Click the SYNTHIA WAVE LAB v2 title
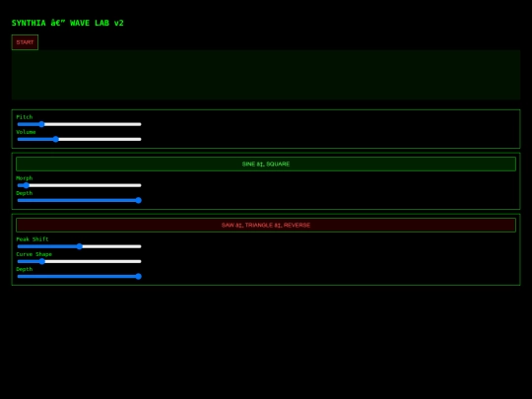The width and height of the screenshot is (532, 399). point(68,23)
